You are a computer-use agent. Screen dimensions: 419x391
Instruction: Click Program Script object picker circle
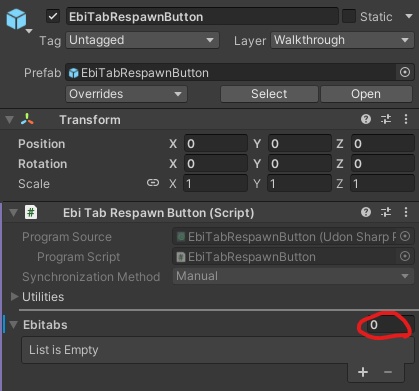[405, 256]
